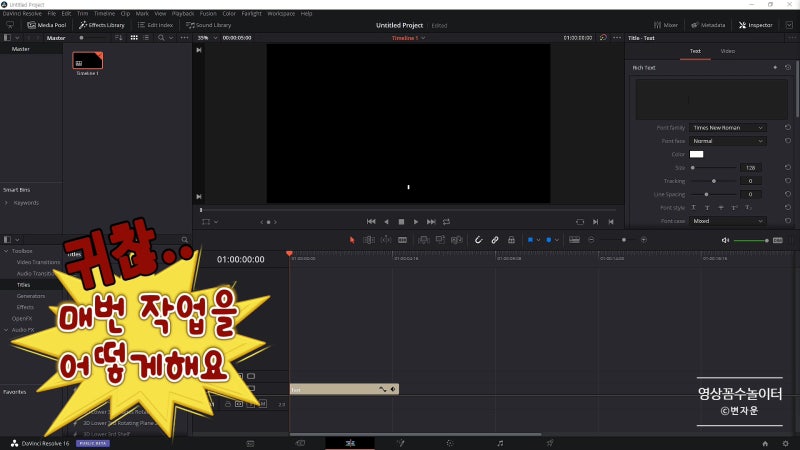The height and width of the screenshot is (450, 800).
Task: Open the Fairlight audio page
Action: [500, 443]
